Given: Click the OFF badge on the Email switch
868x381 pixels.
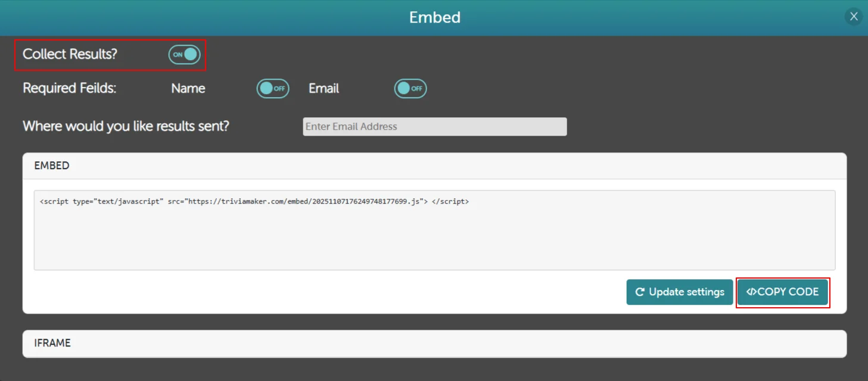Looking at the screenshot, I should (x=416, y=88).
